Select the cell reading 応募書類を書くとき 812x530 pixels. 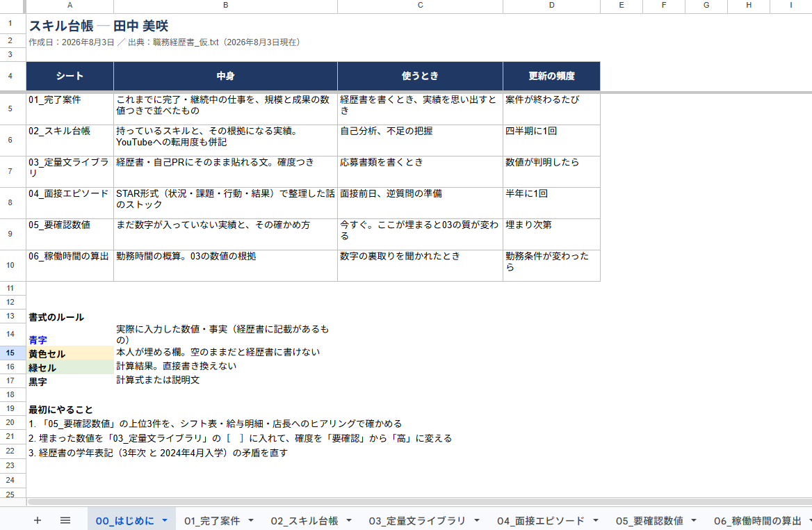pos(420,172)
